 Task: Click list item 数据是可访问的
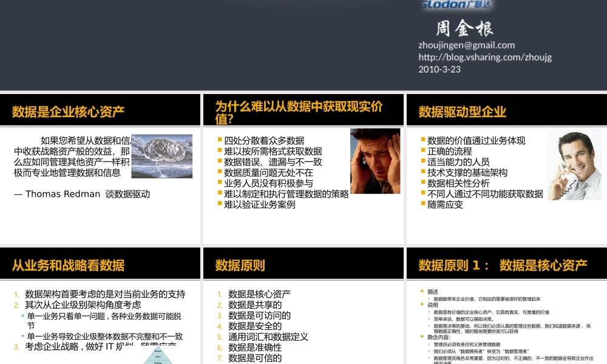pos(259,315)
